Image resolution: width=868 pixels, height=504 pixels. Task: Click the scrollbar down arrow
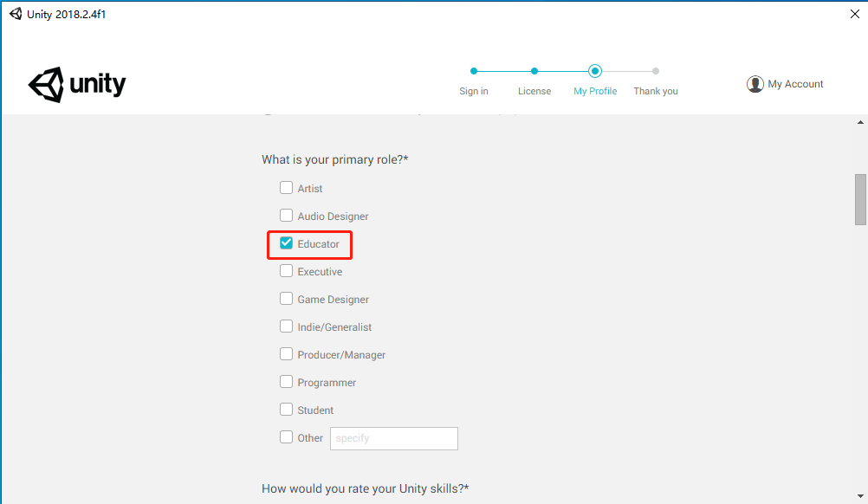click(860, 496)
